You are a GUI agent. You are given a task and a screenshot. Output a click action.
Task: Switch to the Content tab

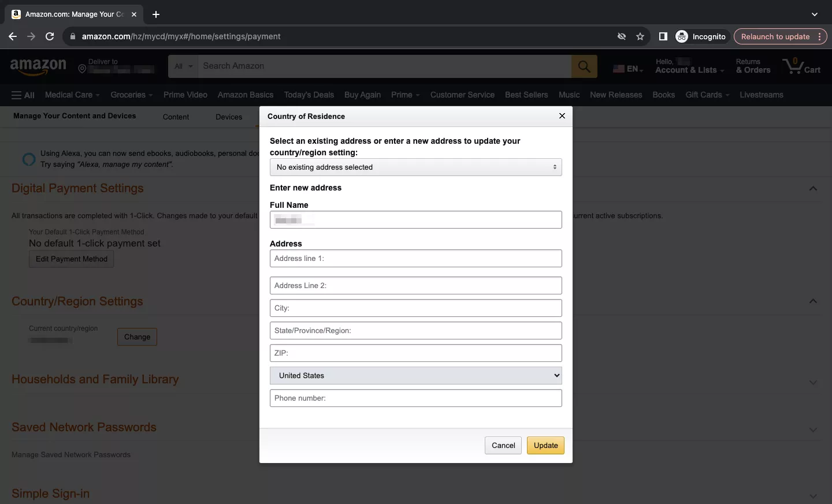[x=176, y=117]
